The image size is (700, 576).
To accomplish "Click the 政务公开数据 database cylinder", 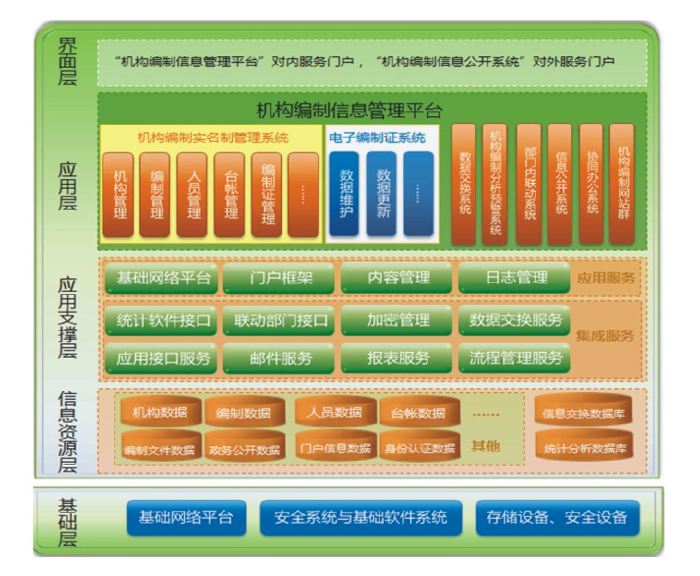I will [x=244, y=449].
